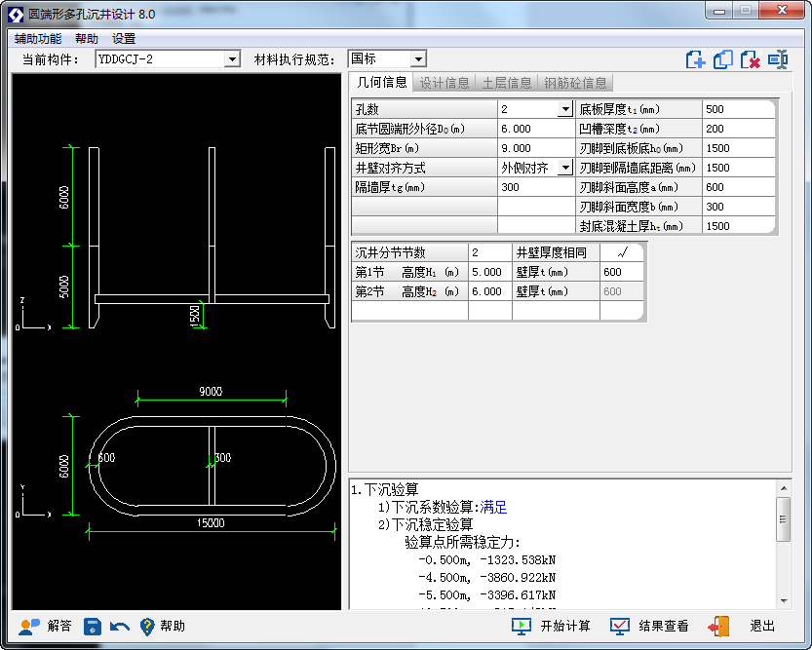Click the "验算点所需稳定力:" line
The height and width of the screenshot is (650, 812).
click(x=462, y=543)
